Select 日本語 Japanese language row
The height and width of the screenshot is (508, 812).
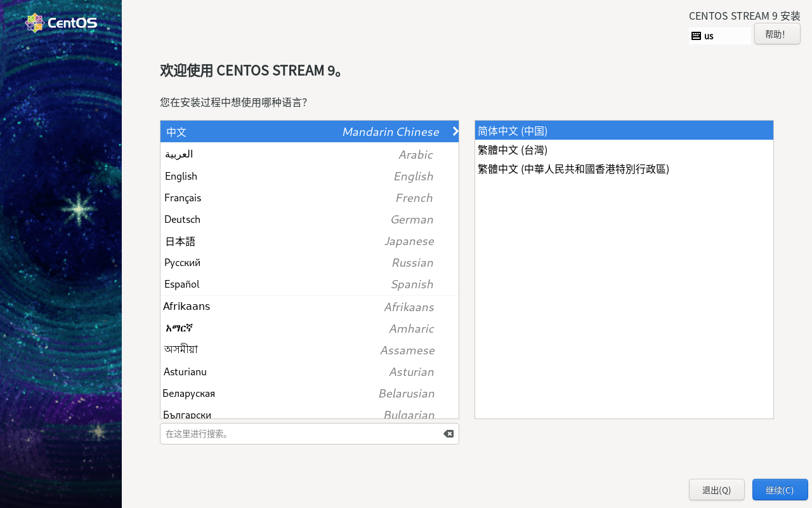(310, 241)
